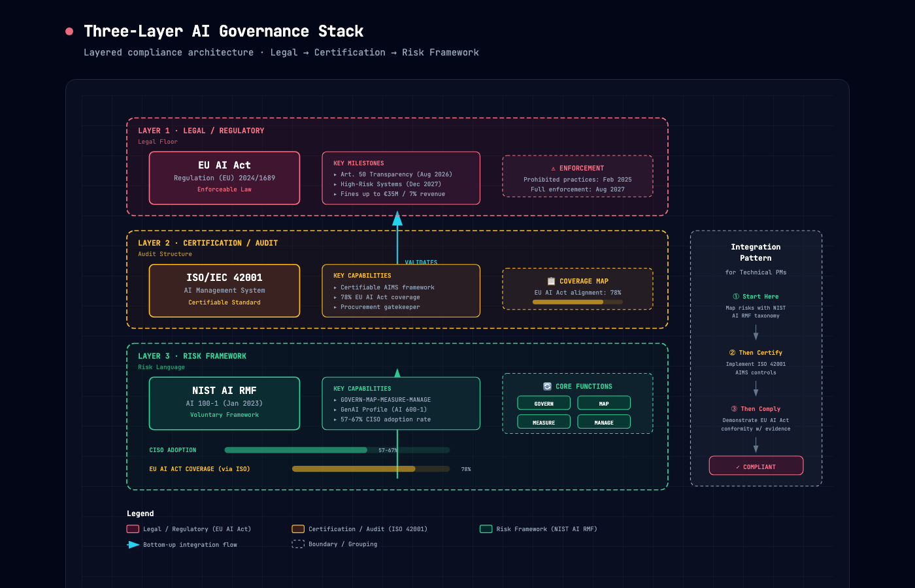
Task: Click 'Risk Language' subtitle
Action: coord(161,367)
